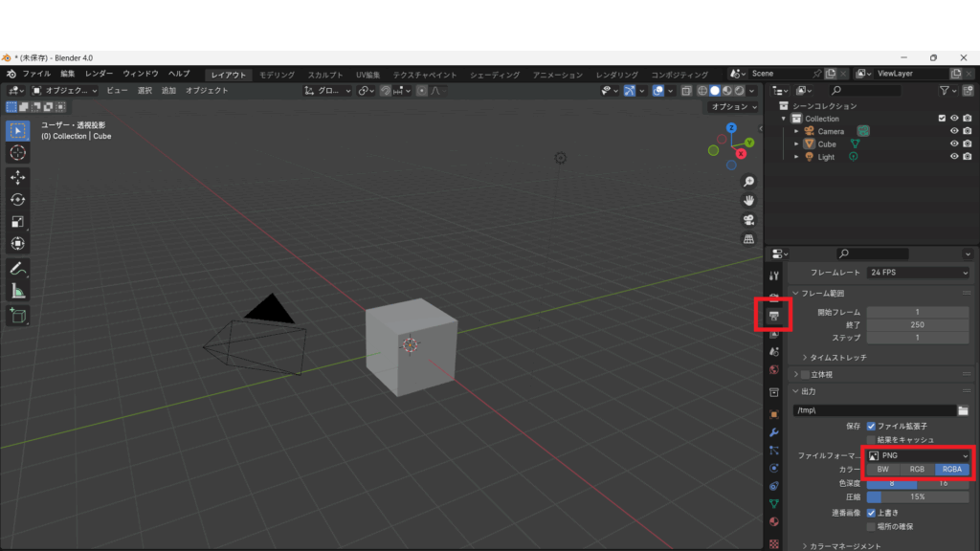The width and height of the screenshot is (980, 551).
Task: Activate the Move tool
Action: coord(17,177)
